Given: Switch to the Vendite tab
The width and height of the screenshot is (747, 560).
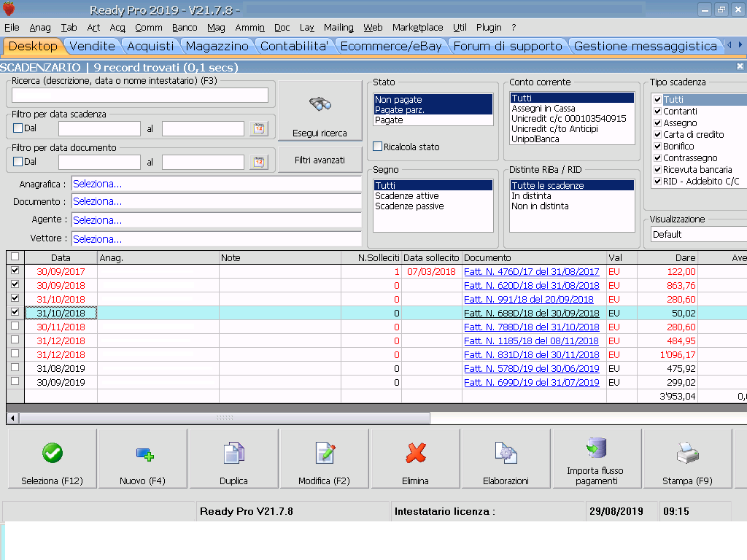Looking at the screenshot, I should point(92,46).
